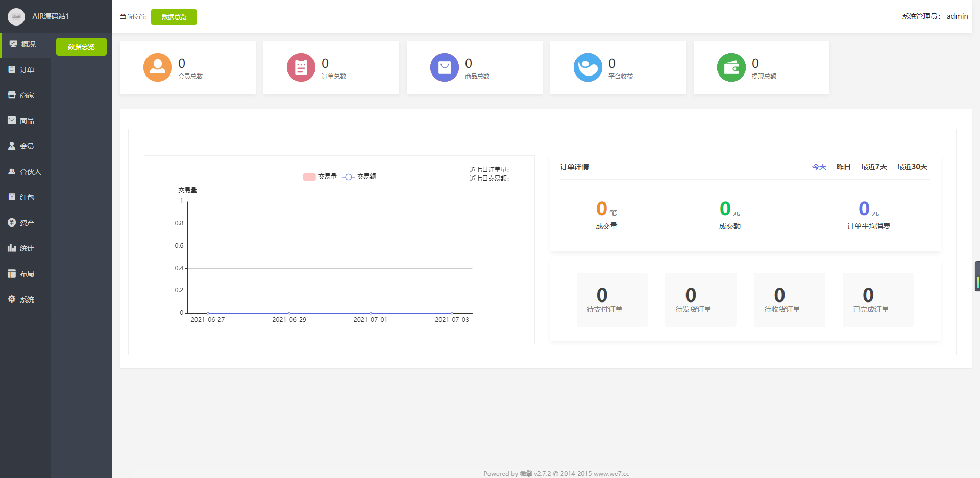Toggle the 交易量 chart legend swatch
980x478 pixels.
pos(309,177)
